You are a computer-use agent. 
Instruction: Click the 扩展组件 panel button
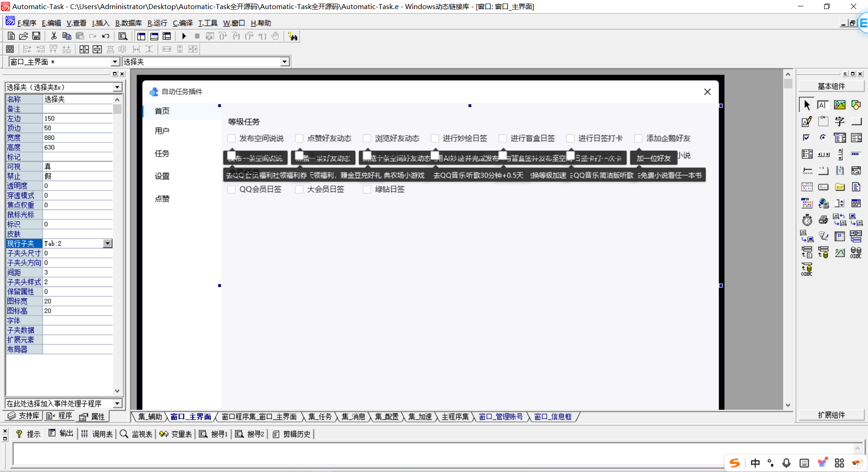pos(831,415)
